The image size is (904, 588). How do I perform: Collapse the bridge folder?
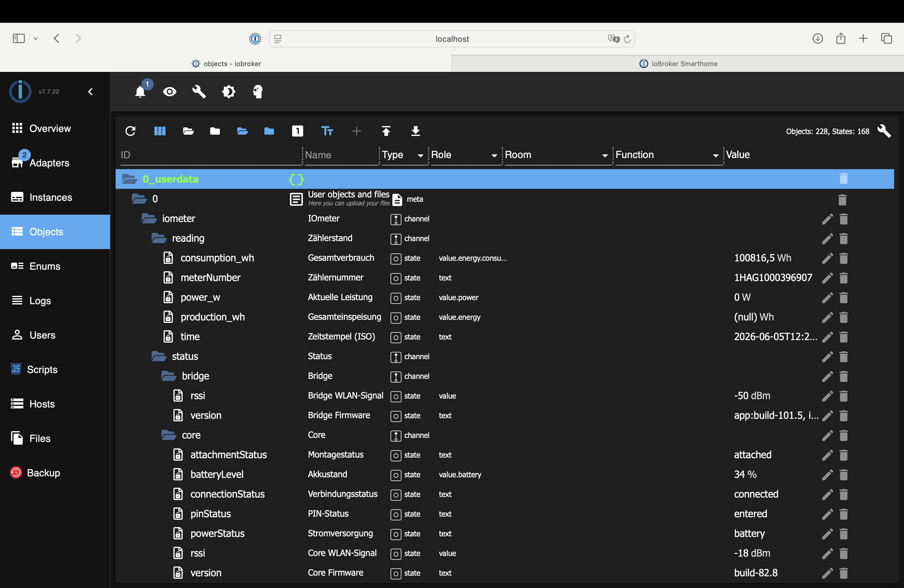point(169,376)
